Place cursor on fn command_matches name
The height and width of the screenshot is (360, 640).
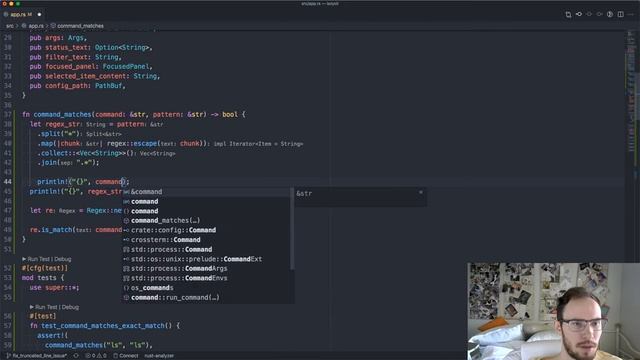[62, 115]
